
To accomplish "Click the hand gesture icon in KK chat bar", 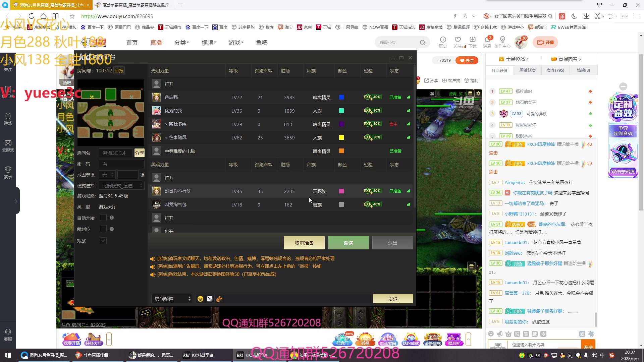I will coord(219,299).
